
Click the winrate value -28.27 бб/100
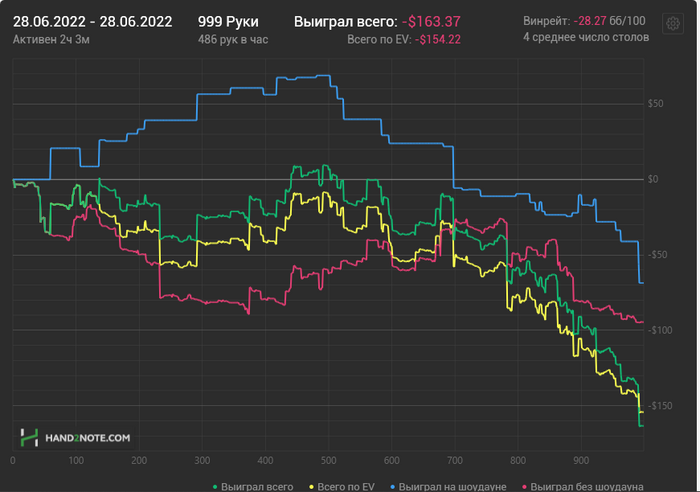[x=609, y=21]
